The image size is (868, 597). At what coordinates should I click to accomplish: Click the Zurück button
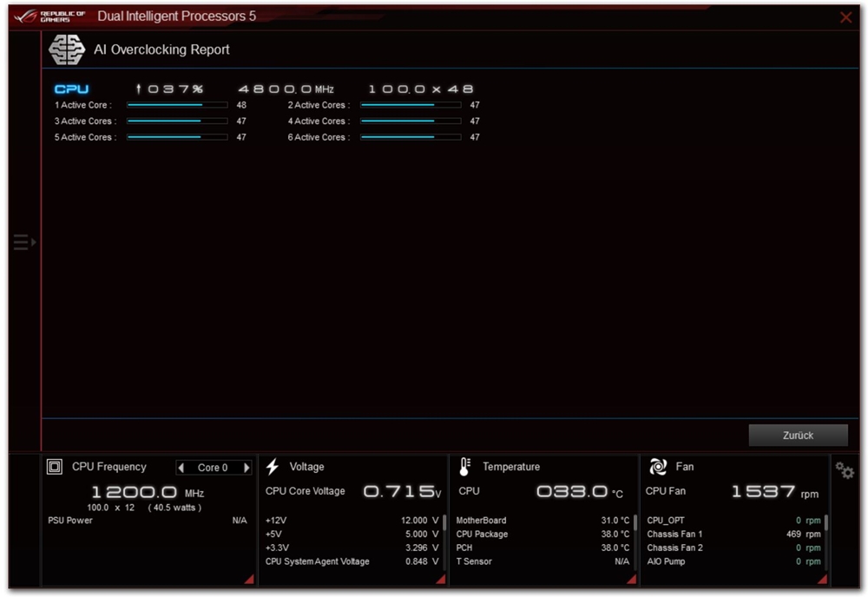coord(798,436)
